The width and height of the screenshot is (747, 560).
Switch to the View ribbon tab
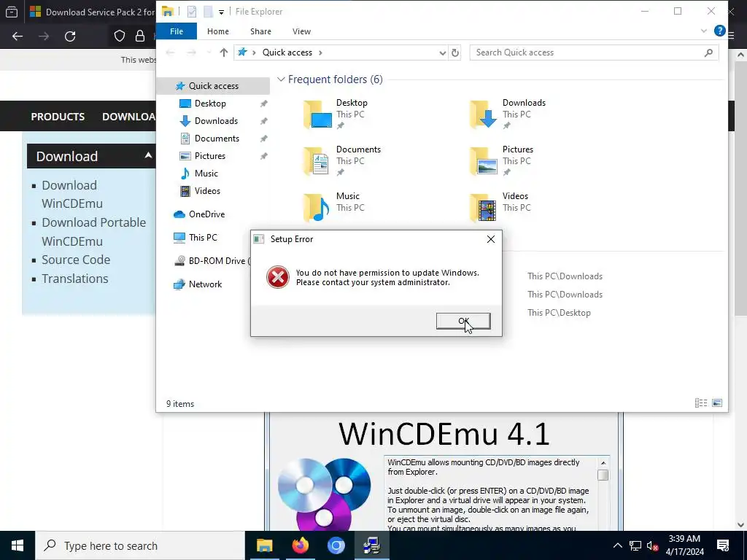point(301,31)
